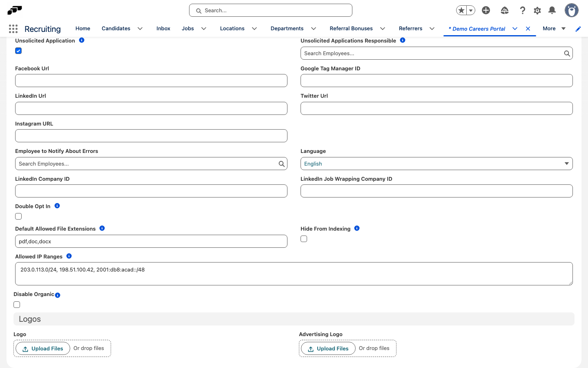Open the Referrers tab
The height and width of the screenshot is (368, 588).
[411, 29]
